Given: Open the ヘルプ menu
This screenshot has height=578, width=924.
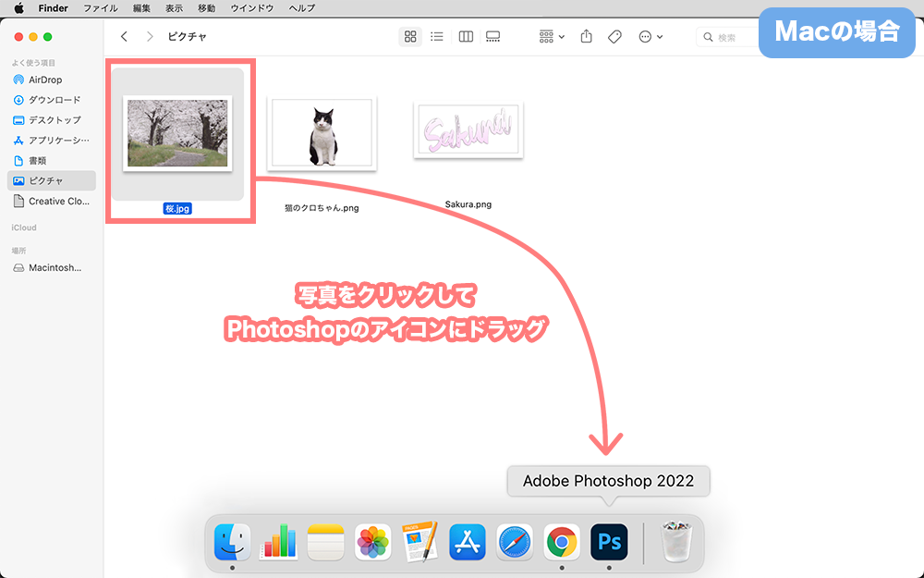Looking at the screenshot, I should tap(302, 8).
